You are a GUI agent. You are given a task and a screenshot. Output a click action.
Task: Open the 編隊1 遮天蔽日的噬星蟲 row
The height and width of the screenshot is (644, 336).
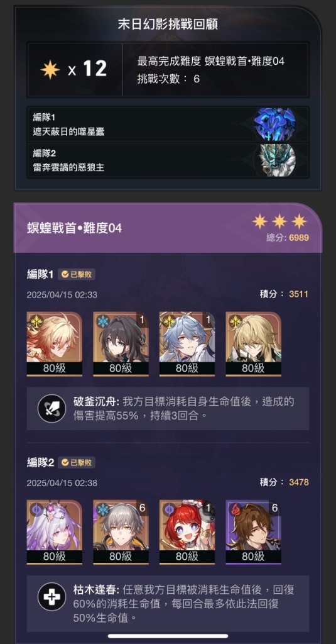click(x=168, y=124)
